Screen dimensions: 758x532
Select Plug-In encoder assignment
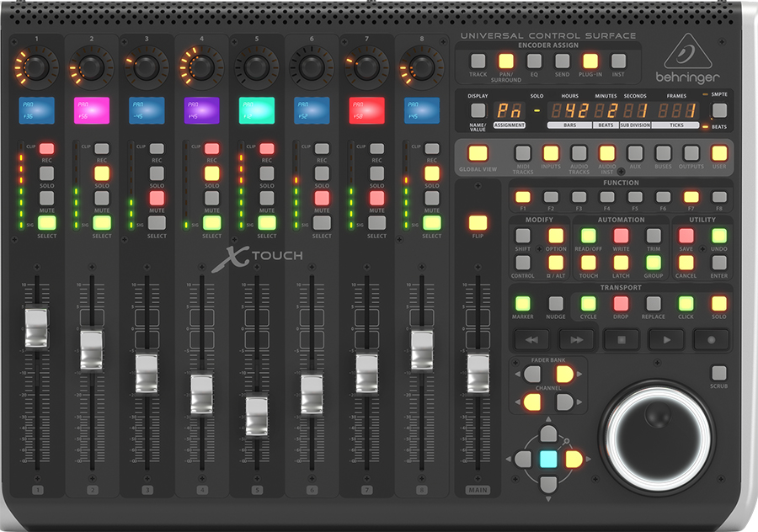tap(590, 61)
